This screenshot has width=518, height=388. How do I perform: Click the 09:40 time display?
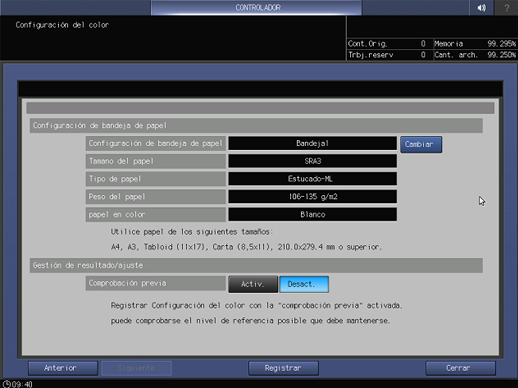click(x=22, y=384)
